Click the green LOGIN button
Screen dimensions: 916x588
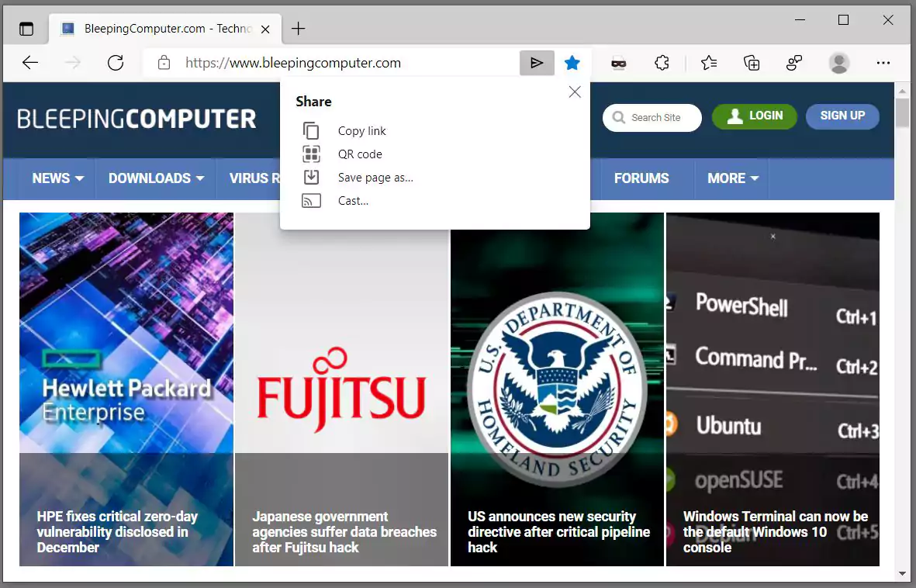tap(754, 116)
